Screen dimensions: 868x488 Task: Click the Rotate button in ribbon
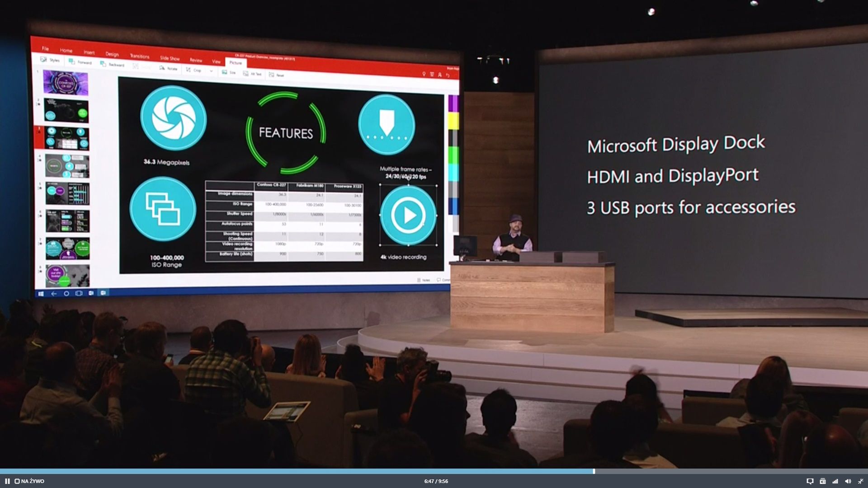click(x=169, y=68)
